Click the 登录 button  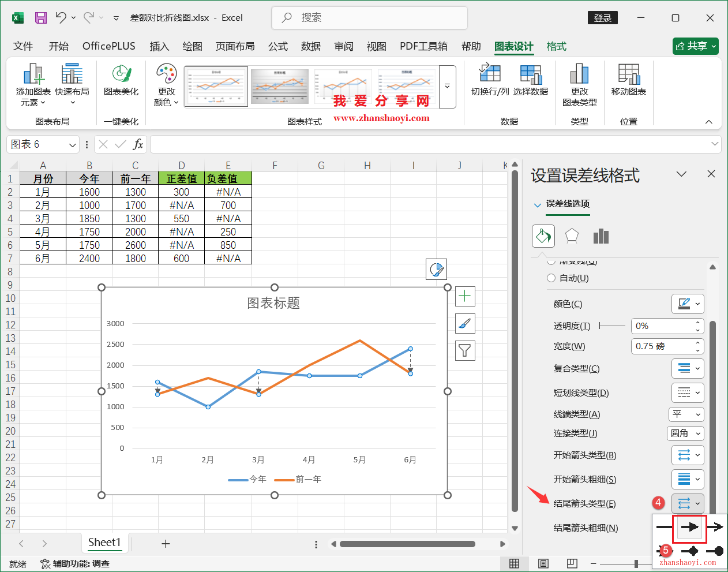[602, 18]
